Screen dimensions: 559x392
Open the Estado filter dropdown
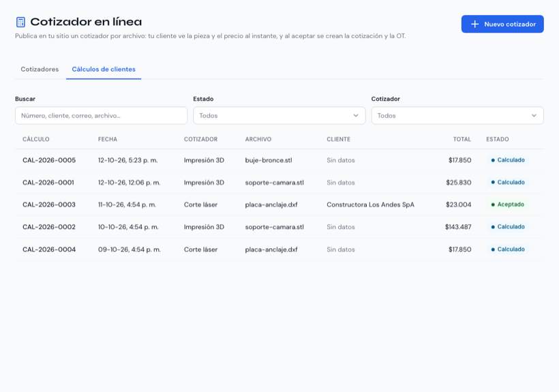[x=279, y=115]
